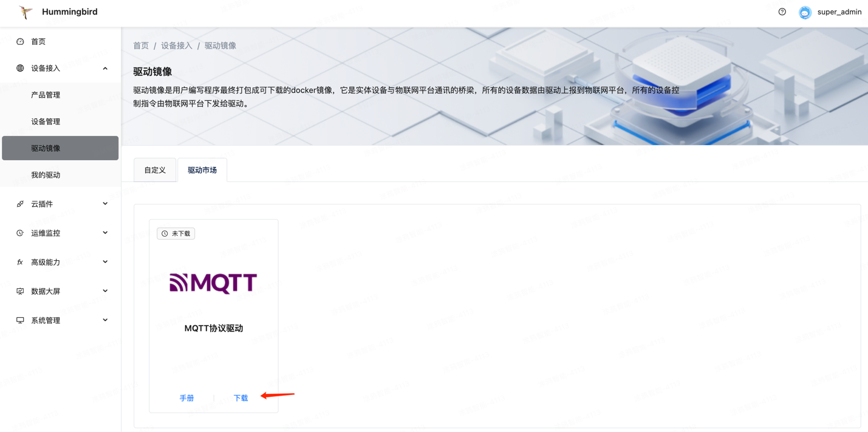Click the 未下载 status badge on MQTT card
Screen dimensions: 868x432
(176, 233)
